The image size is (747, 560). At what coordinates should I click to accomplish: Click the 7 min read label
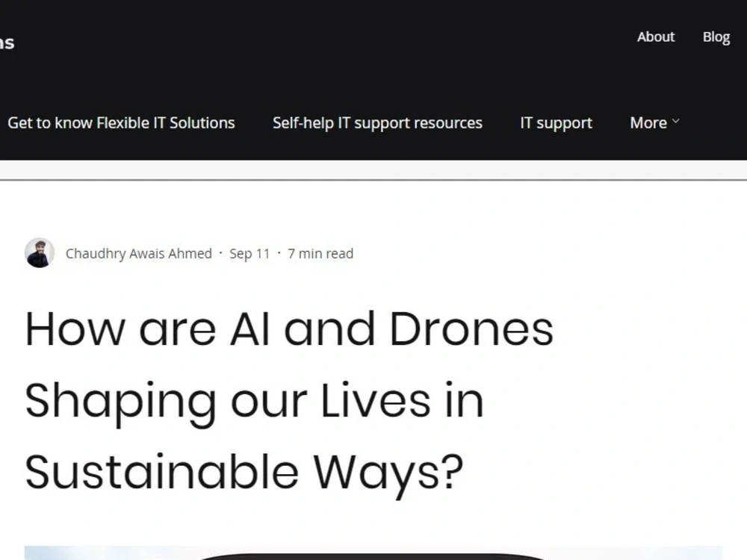tap(320, 253)
